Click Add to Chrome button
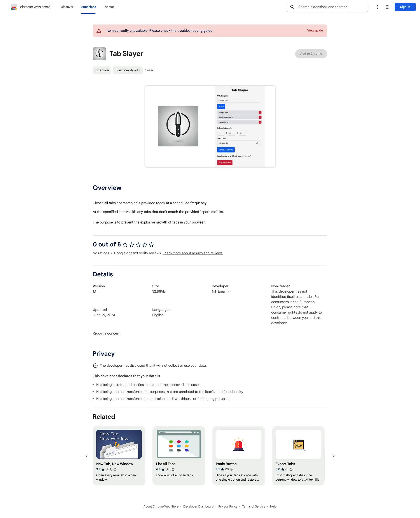 pyautogui.click(x=311, y=54)
